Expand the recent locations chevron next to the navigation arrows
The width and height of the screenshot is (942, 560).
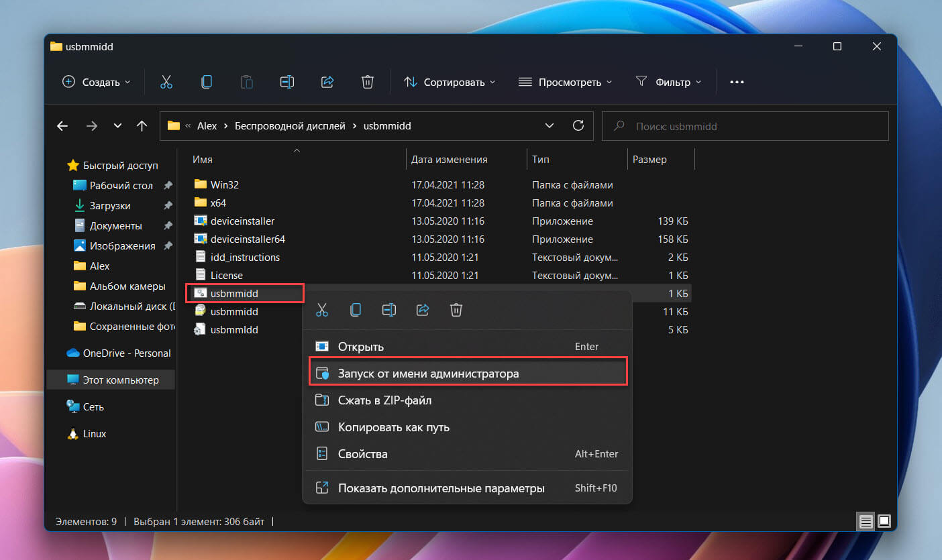117,125
